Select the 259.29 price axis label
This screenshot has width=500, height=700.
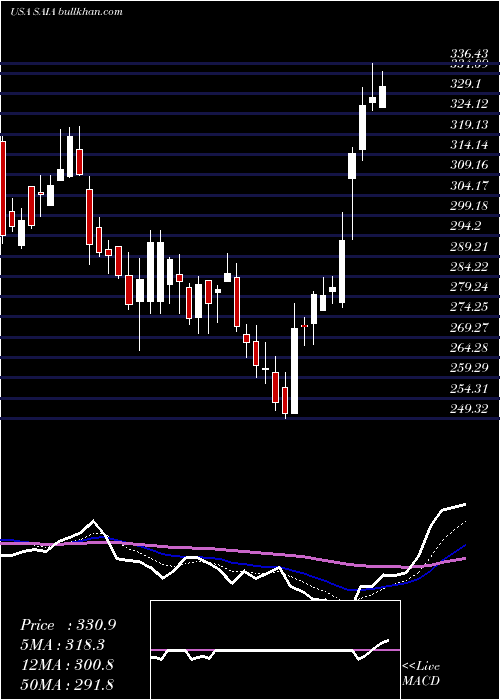pos(469,368)
